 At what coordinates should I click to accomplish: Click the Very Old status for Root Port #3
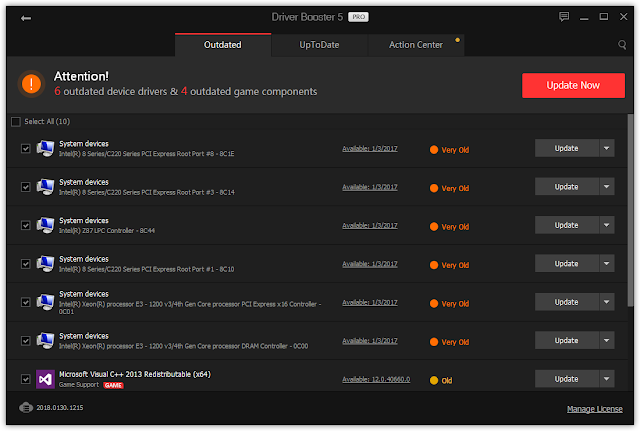[455, 188]
